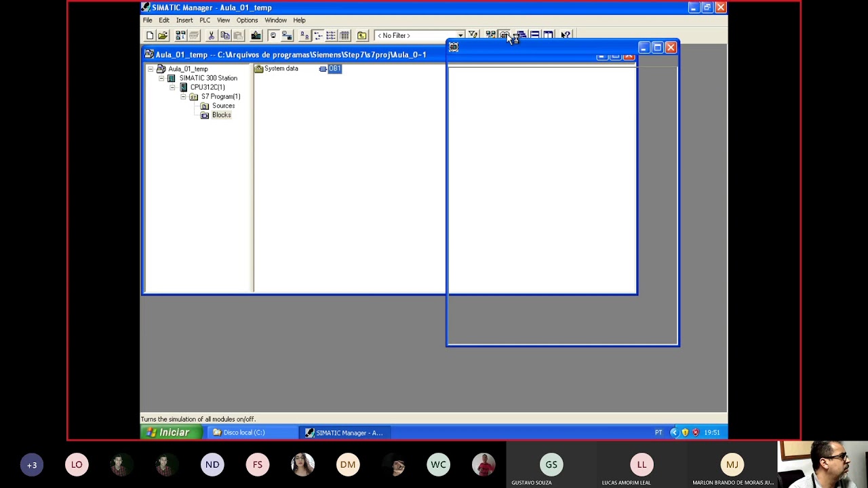Click the System data block item

[276, 68]
